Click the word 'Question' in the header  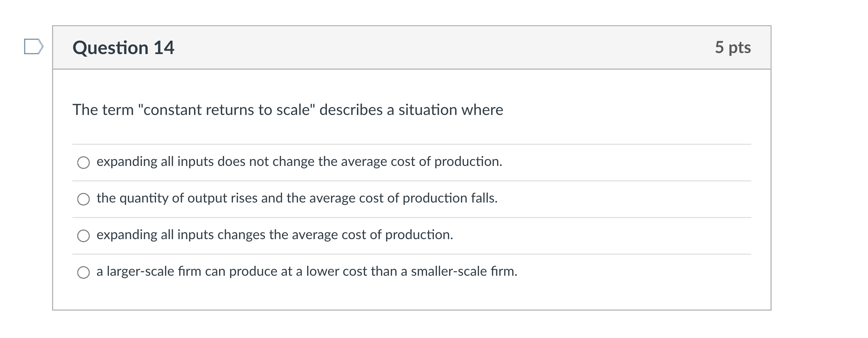pos(110,48)
